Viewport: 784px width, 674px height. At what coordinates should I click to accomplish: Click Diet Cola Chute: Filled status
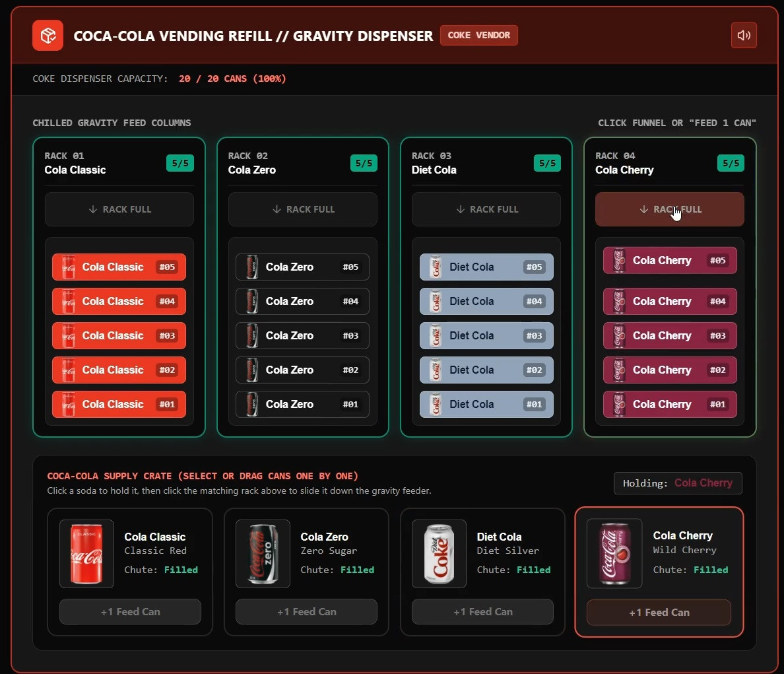[513, 570]
